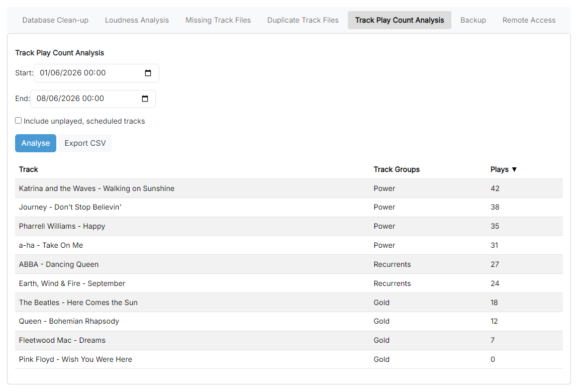Image resolution: width=578 pixels, height=392 pixels.
Task: Click a-ha - Take On Me track
Action: (51, 245)
